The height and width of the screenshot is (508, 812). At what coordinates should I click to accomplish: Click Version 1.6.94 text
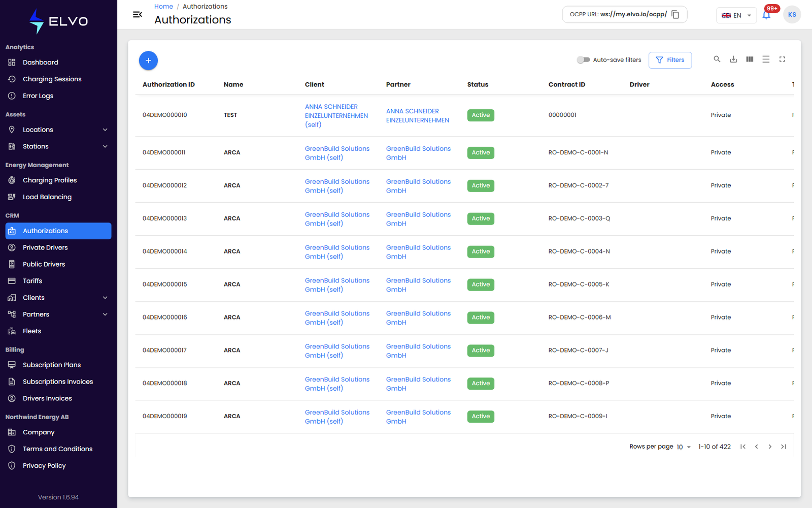point(58,497)
